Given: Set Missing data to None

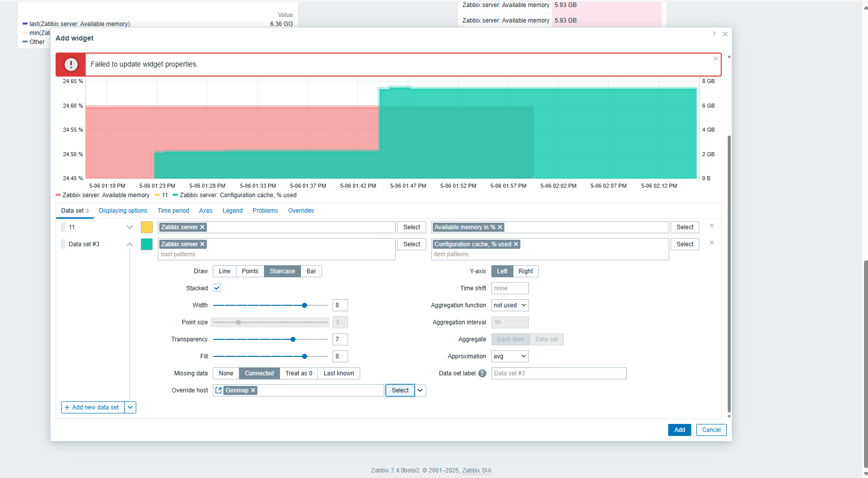Looking at the screenshot, I should (226, 373).
